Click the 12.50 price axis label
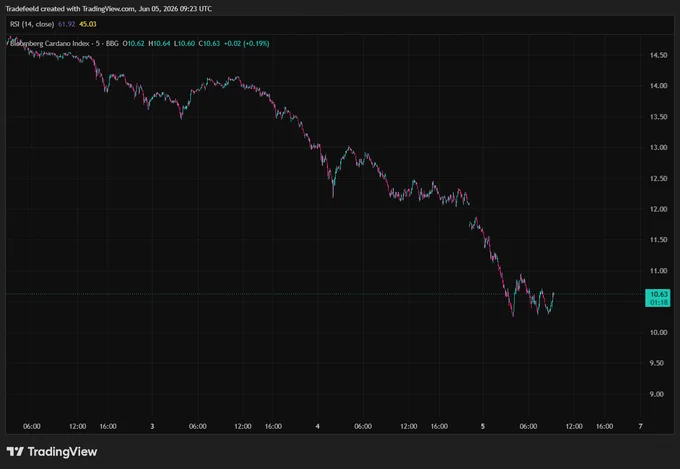 point(658,178)
